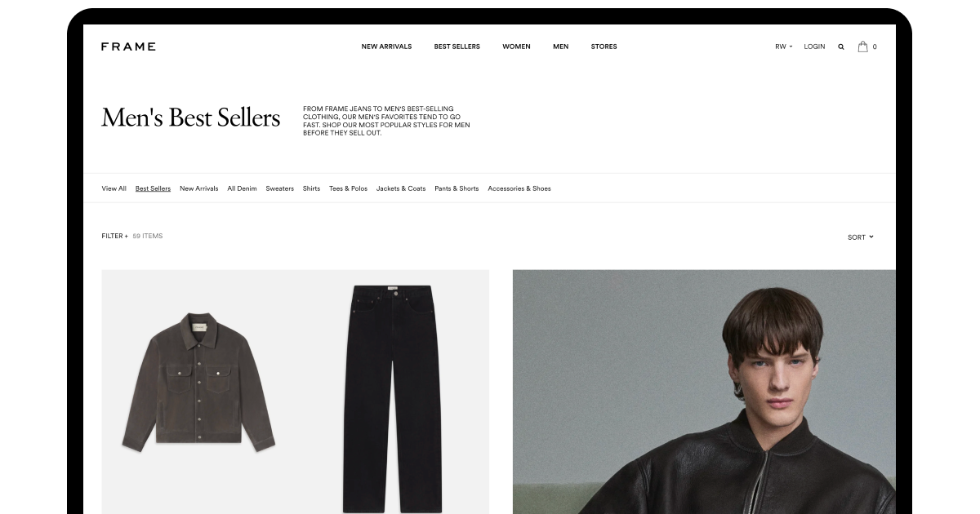The width and height of the screenshot is (980, 514).
Task: Open the BEST SELLERS menu
Action: click(x=457, y=47)
